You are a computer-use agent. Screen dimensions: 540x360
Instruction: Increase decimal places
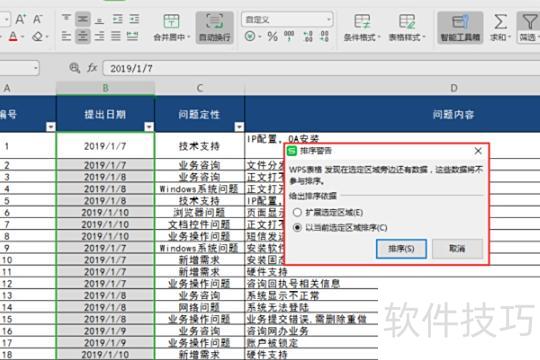[x=308, y=36]
